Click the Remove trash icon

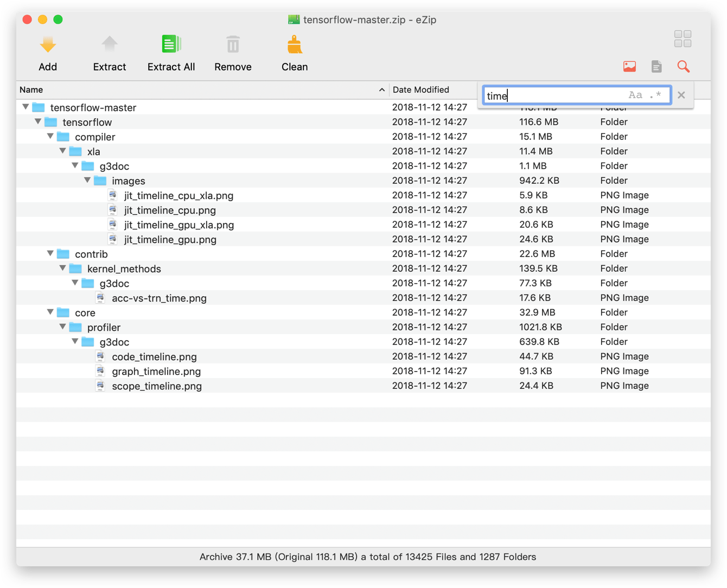pos(233,45)
